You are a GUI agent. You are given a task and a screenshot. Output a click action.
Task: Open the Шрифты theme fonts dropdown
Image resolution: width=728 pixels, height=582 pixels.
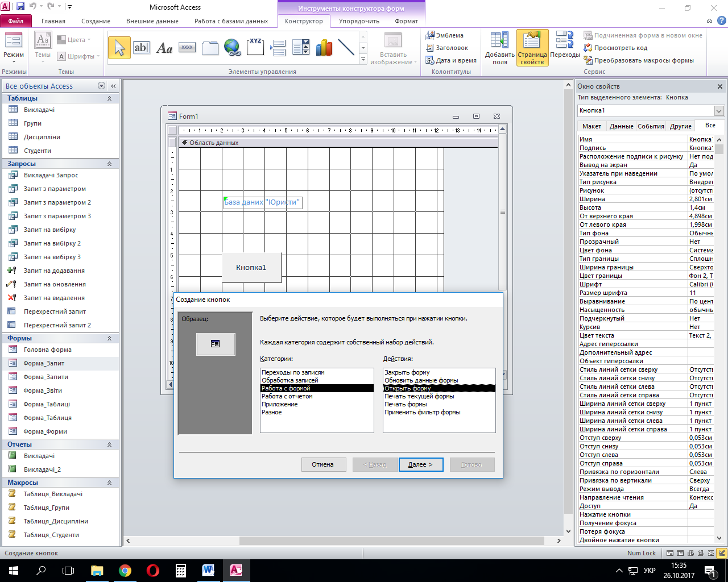tap(79, 56)
